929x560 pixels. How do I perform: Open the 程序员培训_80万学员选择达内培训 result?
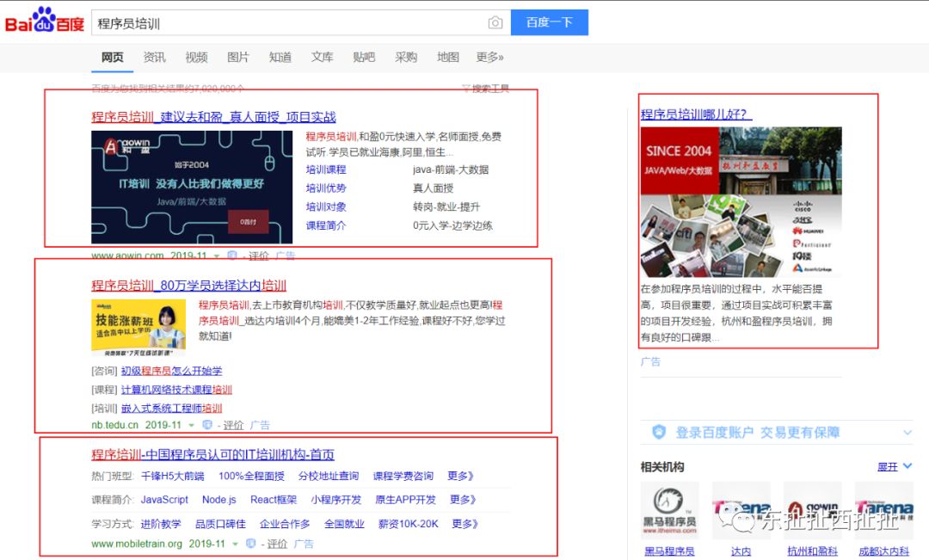(189, 286)
